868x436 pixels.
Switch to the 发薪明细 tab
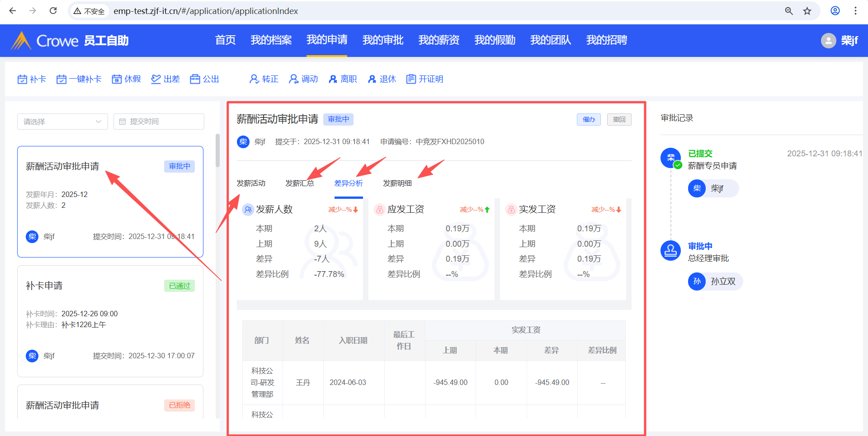coord(397,183)
